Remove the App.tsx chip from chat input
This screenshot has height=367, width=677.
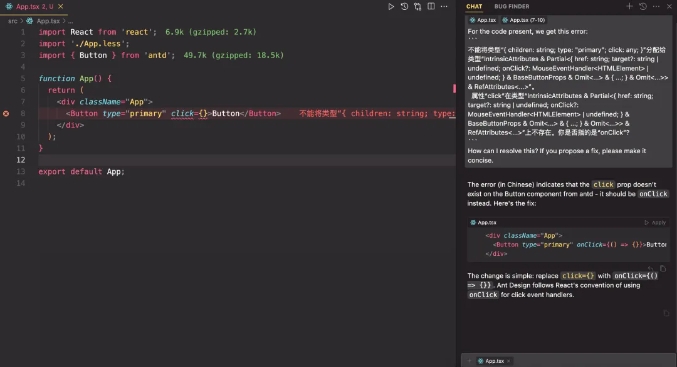(x=509, y=361)
